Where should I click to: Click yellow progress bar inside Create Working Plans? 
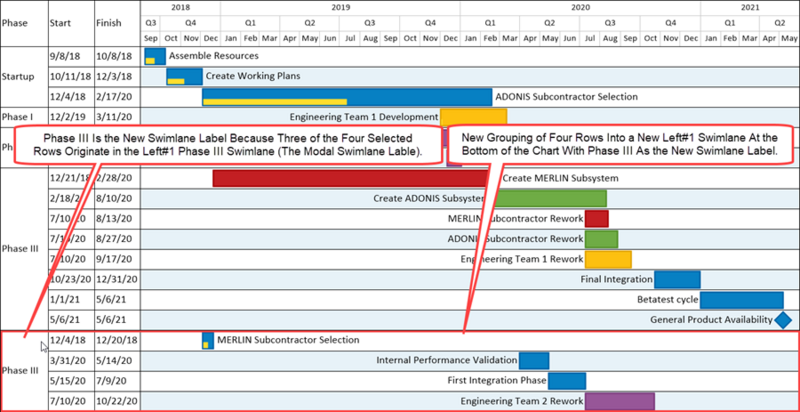176,82
